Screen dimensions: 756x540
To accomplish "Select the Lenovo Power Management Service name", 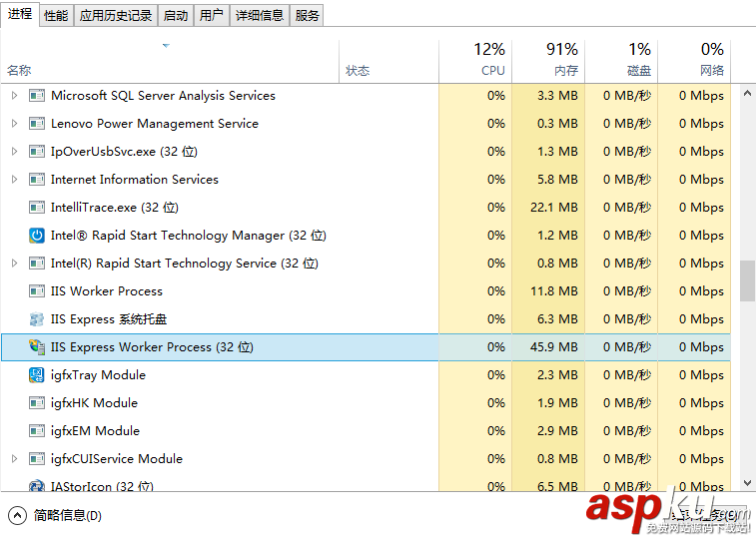I will point(154,124).
